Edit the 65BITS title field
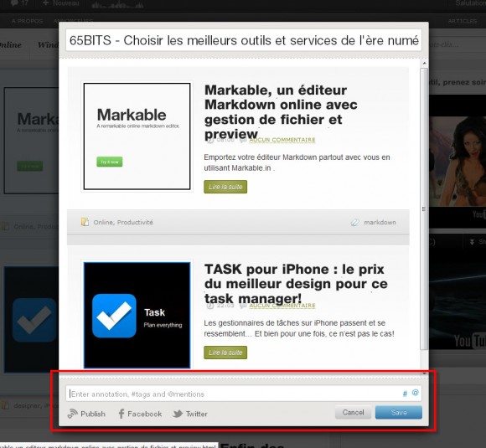Screen dimensions: 486x448 tap(244, 40)
